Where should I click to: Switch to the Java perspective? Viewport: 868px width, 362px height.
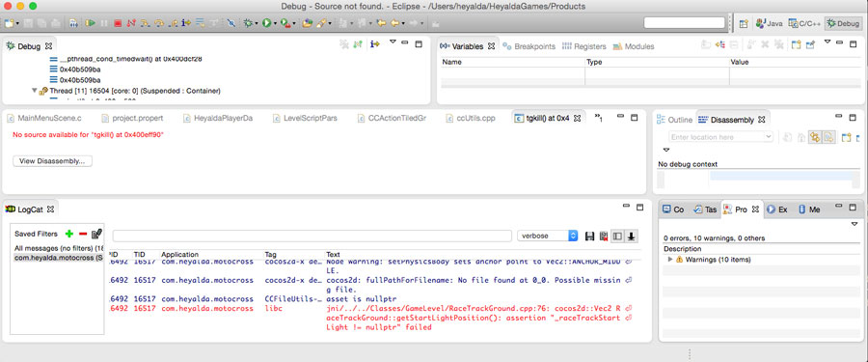point(770,23)
